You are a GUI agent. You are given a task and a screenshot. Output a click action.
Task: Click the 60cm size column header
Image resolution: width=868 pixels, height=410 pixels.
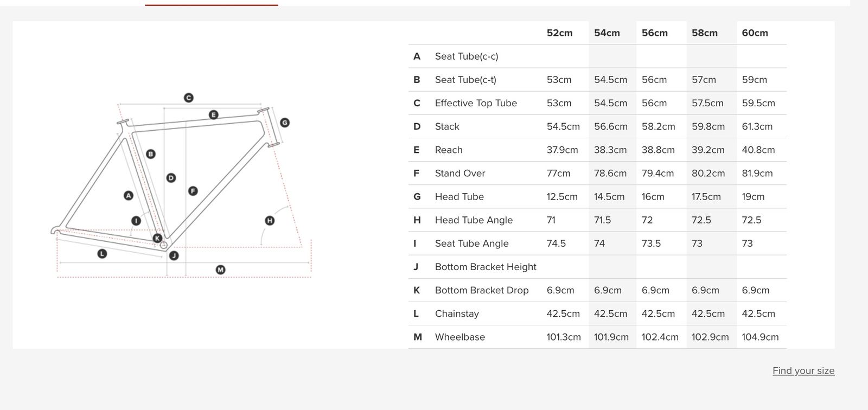click(755, 33)
